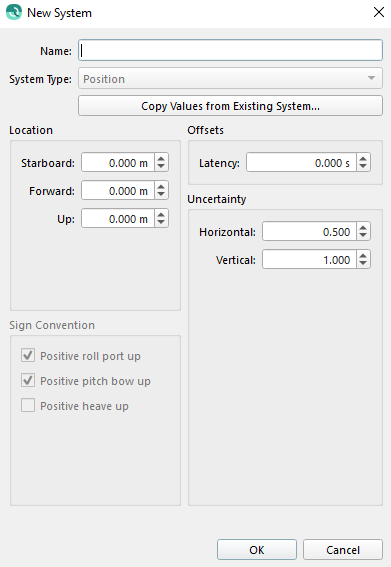391x567 pixels.
Task: Cancel the New System dialog
Action: click(343, 550)
